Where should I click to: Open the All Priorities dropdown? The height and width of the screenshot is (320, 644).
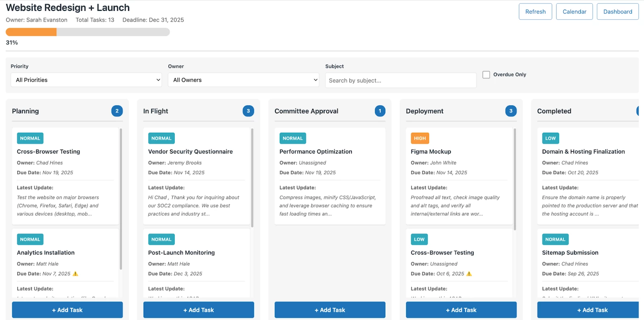[x=86, y=80]
